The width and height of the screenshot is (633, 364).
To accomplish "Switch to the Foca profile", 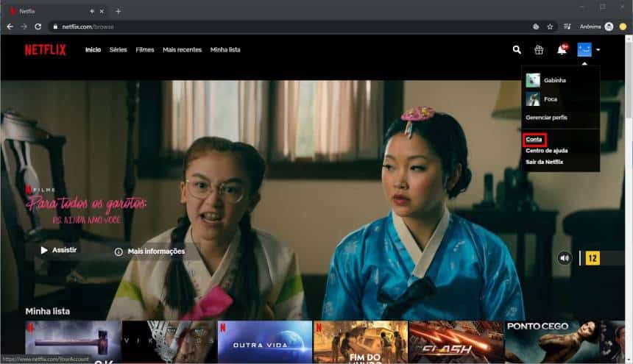I will point(541,99).
